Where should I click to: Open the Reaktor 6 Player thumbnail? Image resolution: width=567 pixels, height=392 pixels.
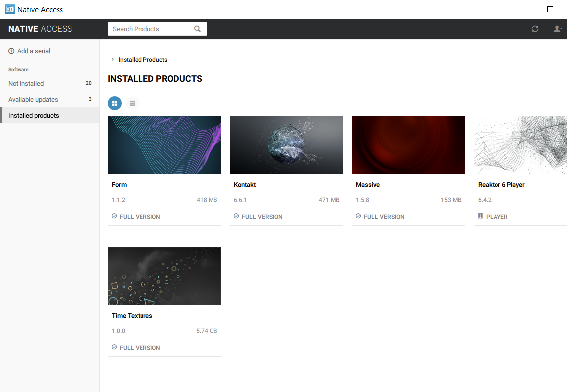tap(521, 145)
